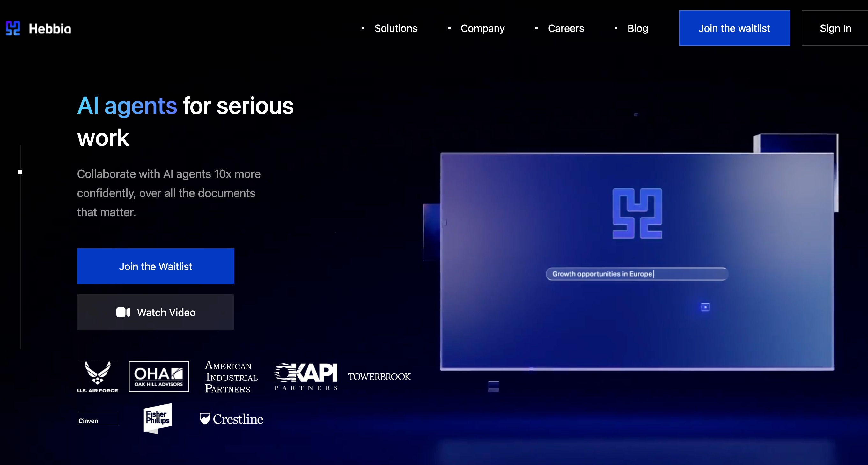Screen dimensions: 868x465
Task: Go to the Careers page
Action: pyautogui.click(x=566, y=28)
